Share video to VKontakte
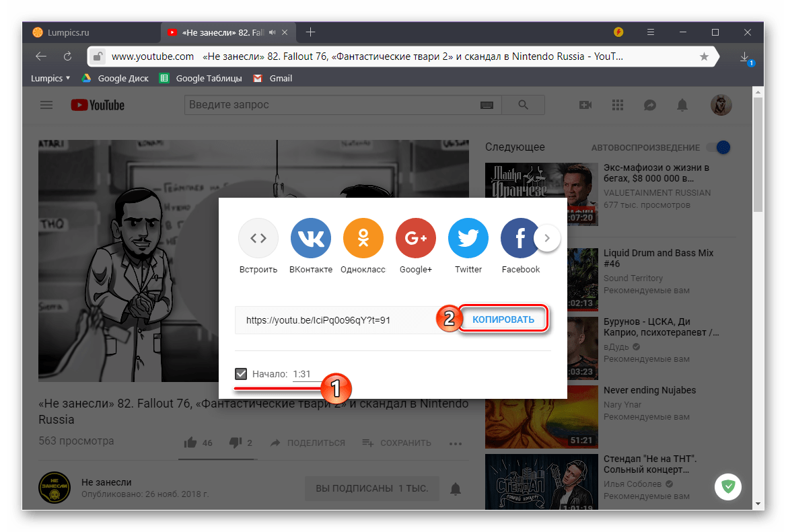Viewport: 786px width, 532px height. 310,238
